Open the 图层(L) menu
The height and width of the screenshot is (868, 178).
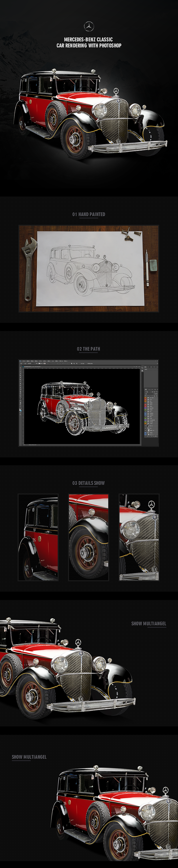click(x=36, y=361)
